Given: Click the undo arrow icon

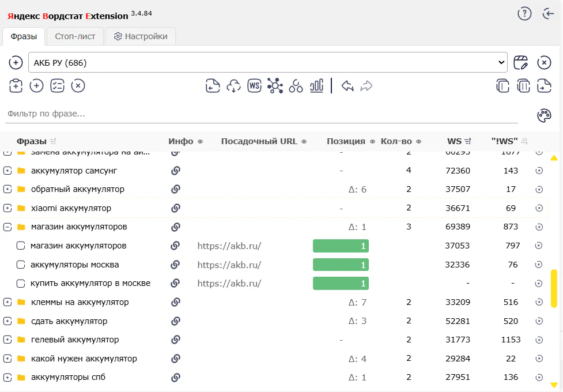Looking at the screenshot, I should 347,86.
